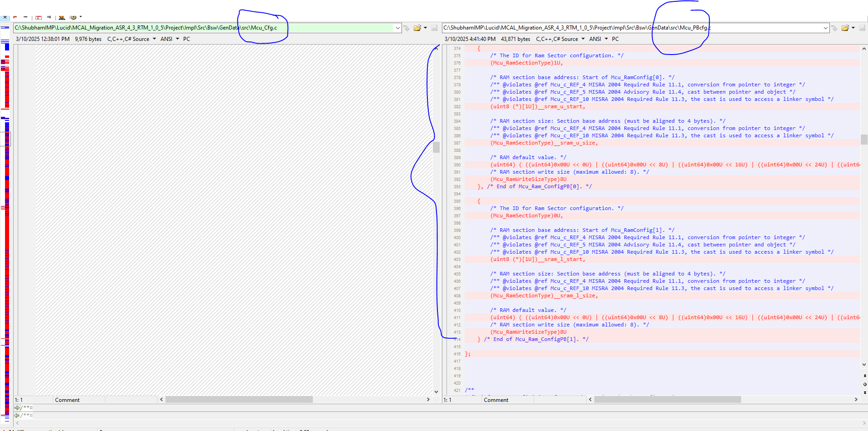Open the recent-files dropdown beside the right folder icon

click(x=854, y=28)
